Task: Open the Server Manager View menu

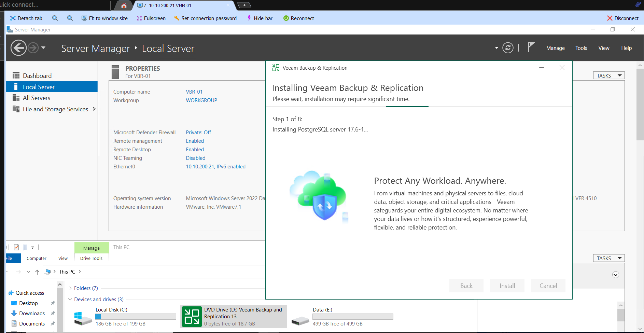Action: point(604,48)
